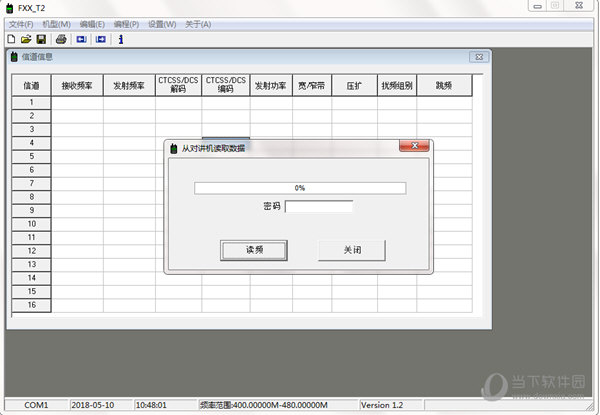Open a file using the folder icon

(x=26, y=39)
